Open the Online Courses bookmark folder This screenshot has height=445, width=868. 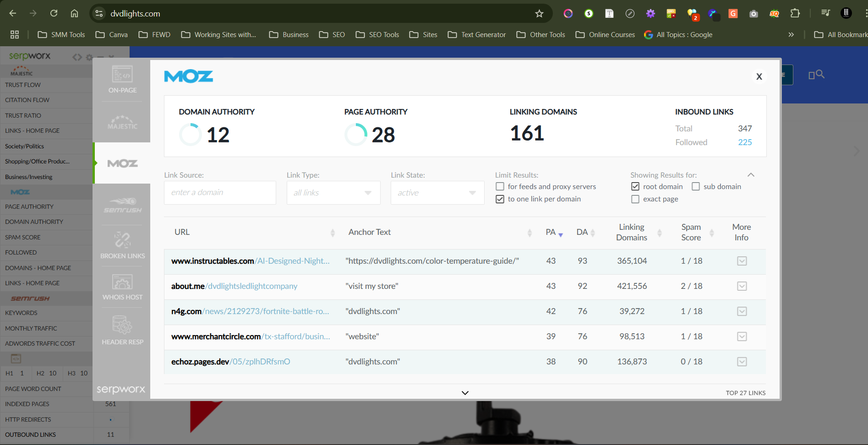click(606, 35)
